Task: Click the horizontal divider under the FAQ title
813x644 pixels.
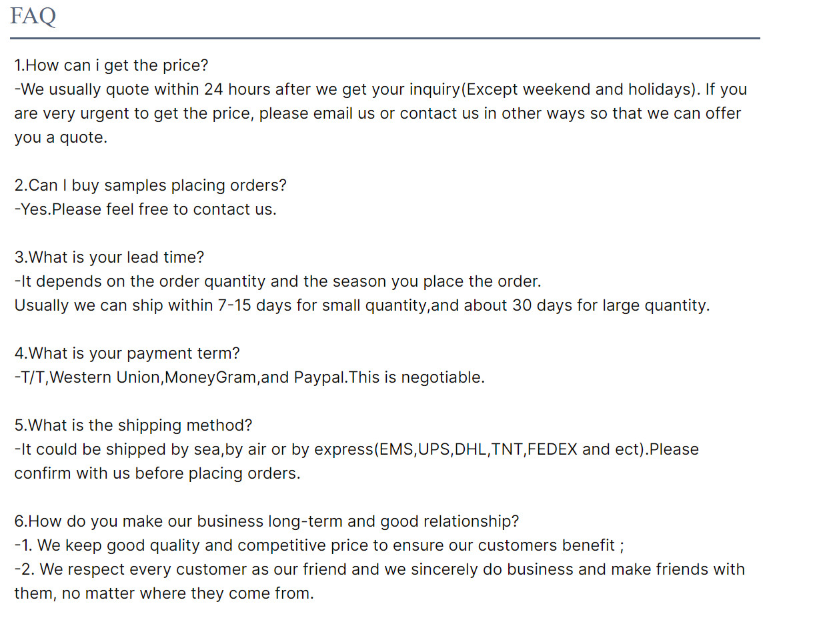Action: [385, 38]
